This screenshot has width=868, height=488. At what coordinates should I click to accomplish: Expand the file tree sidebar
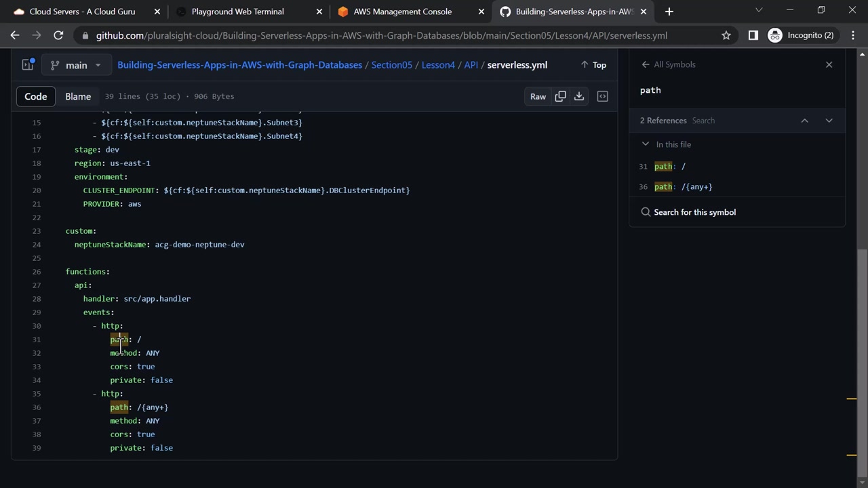(28, 65)
